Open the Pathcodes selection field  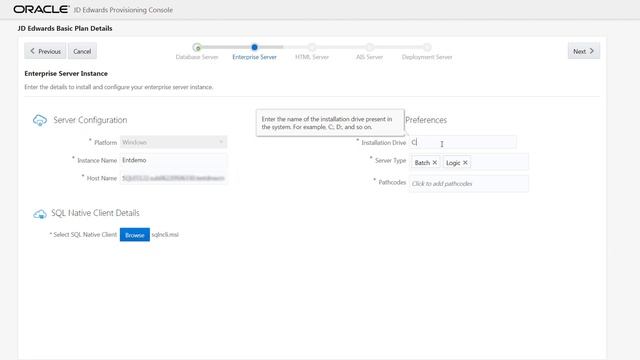(469, 184)
